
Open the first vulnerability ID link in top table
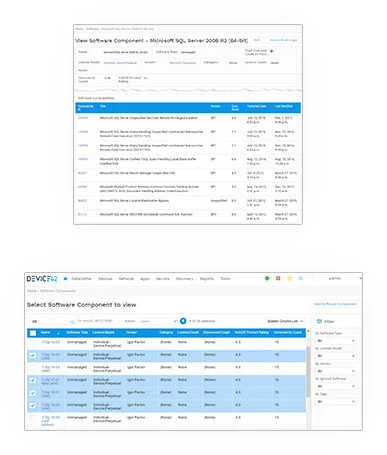tap(83, 118)
